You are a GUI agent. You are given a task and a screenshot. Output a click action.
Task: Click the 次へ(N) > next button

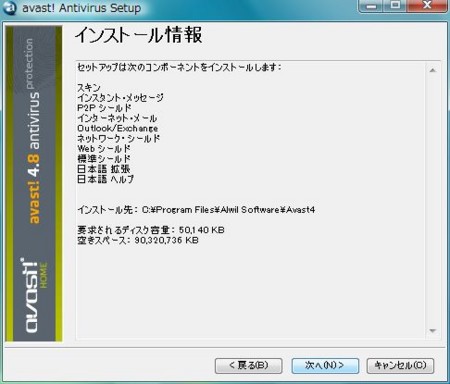tap(325, 366)
